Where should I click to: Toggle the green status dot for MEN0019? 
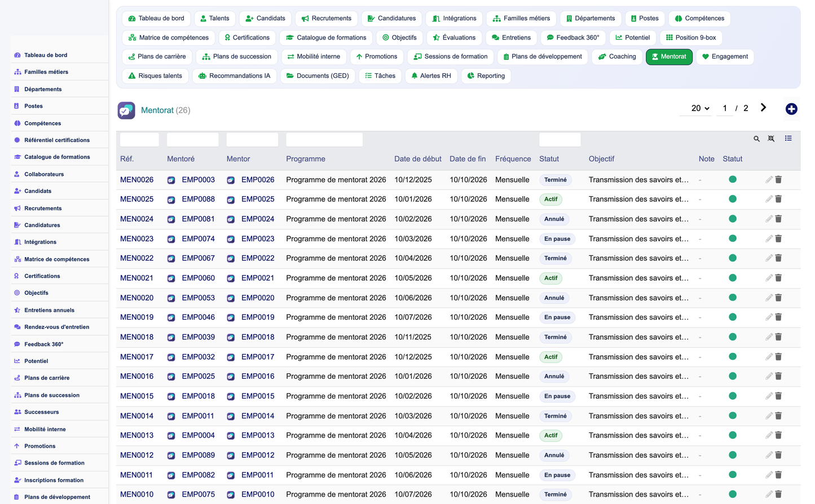click(733, 317)
